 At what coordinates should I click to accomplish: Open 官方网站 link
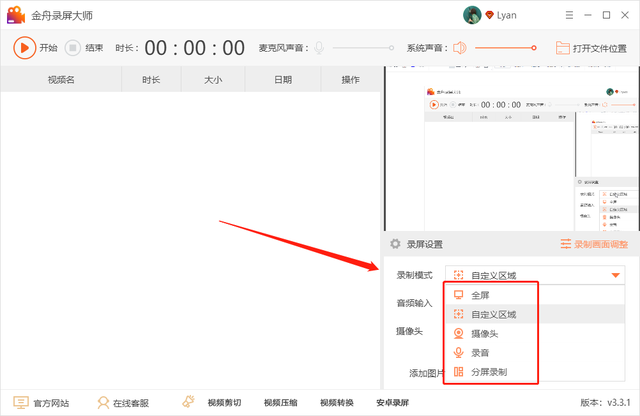tap(51, 403)
